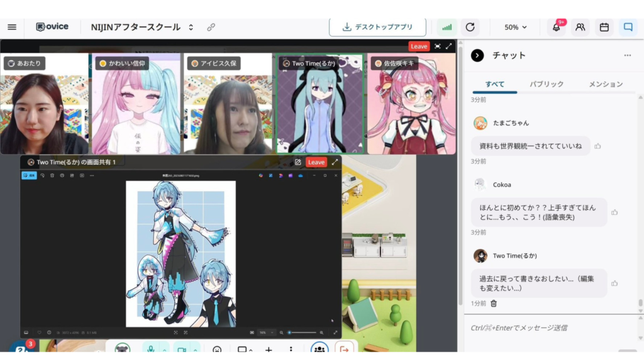Open the hamburger main menu
Image resolution: width=644 pixels, height=362 pixels.
point(12,27)
